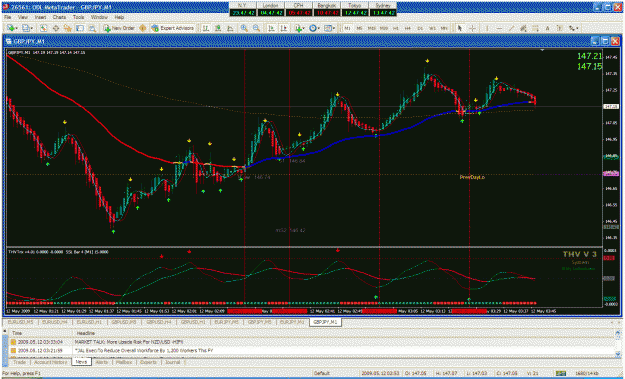This screenshot has width=625, height=379.
Task: Open the Insert menu
Action: [40, 18]
